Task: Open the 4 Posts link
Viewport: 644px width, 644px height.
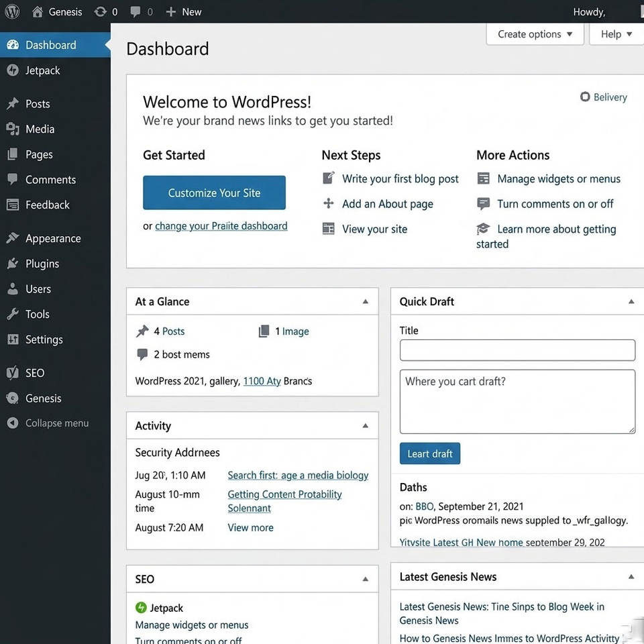Action: pyautogui.click(x=169, y=331)
